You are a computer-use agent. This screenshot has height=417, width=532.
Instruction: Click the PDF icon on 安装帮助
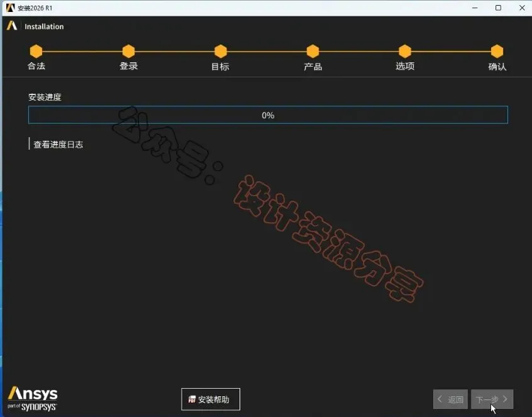click(192, 399)
